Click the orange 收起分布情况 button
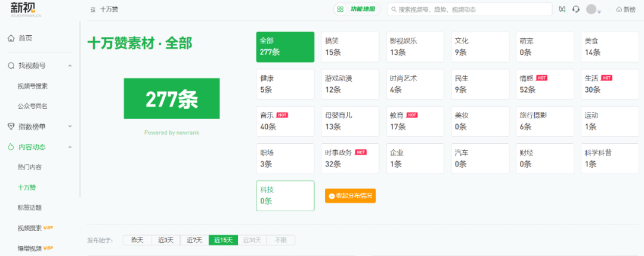 (350, 196)
